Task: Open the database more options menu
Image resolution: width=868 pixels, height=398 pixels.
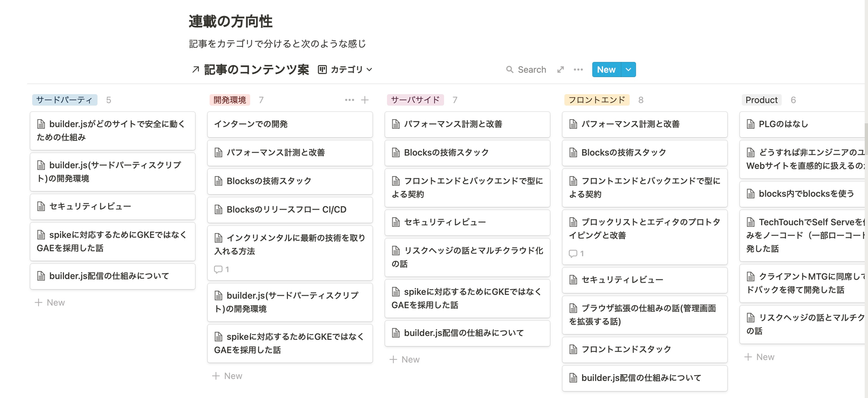Action: click(578, 70)
